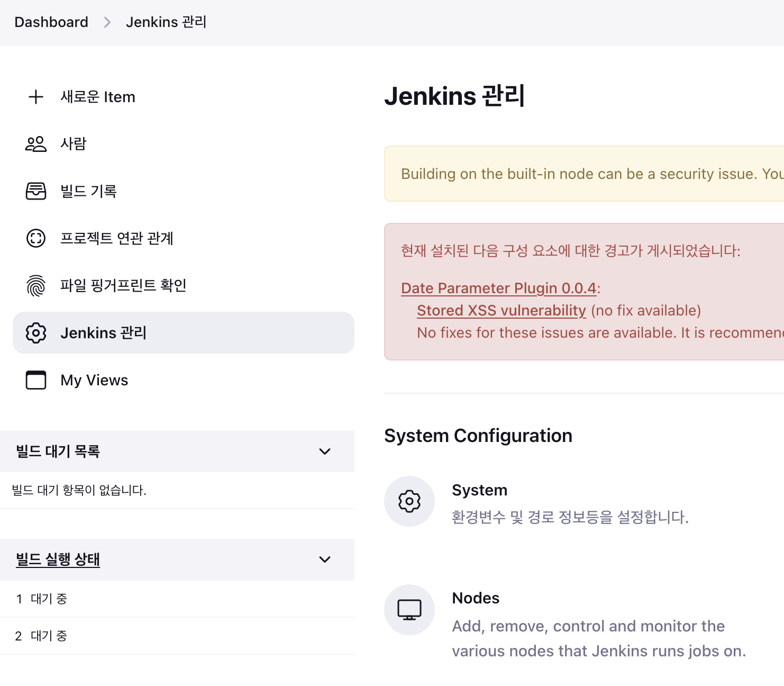Collapse the 빌드 대기 목록 panel chevron
This screenshot has height=686, width=784.
tap(325, 452)
